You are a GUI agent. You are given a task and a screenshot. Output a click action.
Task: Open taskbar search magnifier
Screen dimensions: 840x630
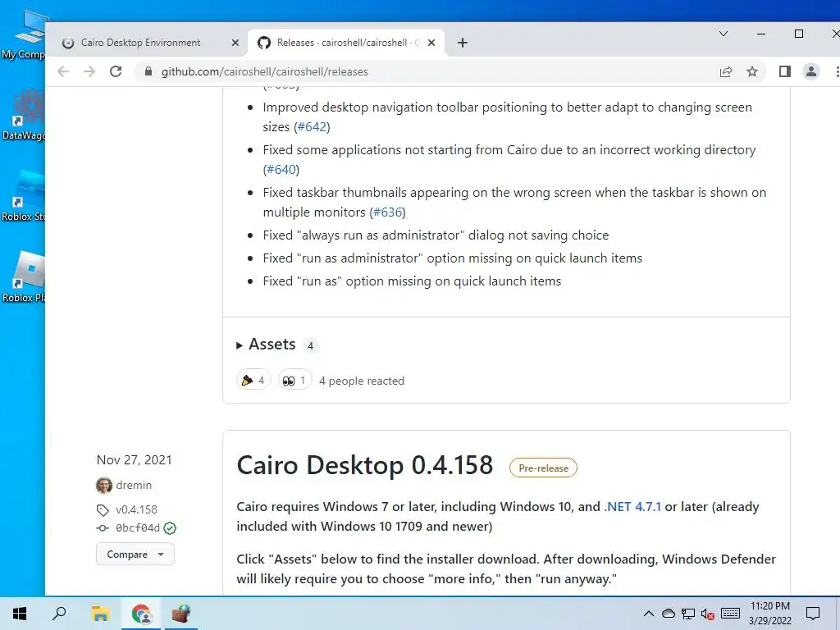[59, 614]
